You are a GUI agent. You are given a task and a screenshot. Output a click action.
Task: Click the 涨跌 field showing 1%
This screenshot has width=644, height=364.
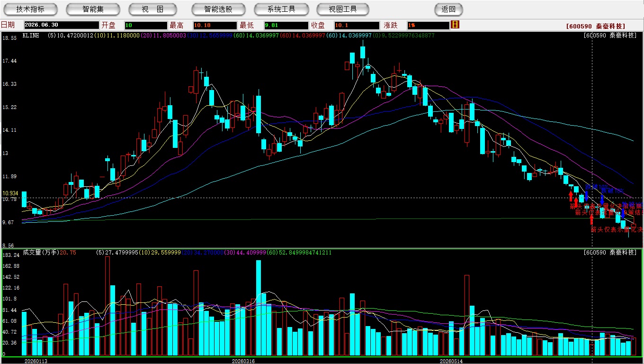click(428, 25)
